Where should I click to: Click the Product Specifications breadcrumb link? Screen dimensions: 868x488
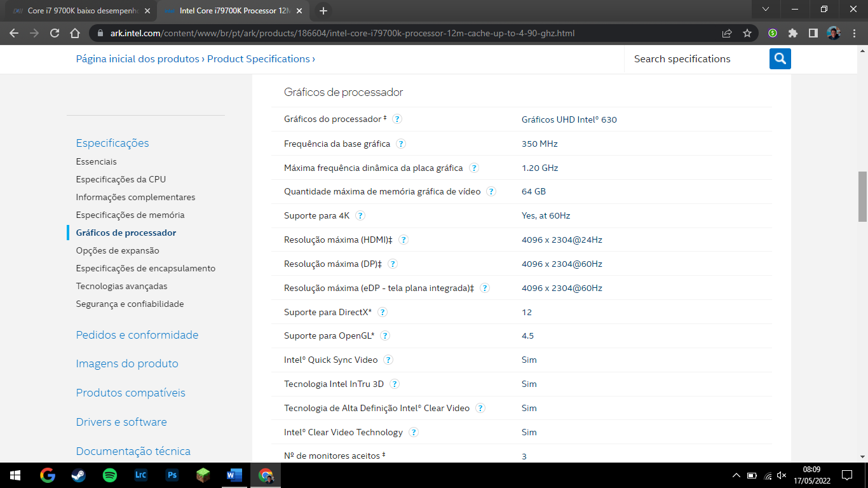click(259, 58)
